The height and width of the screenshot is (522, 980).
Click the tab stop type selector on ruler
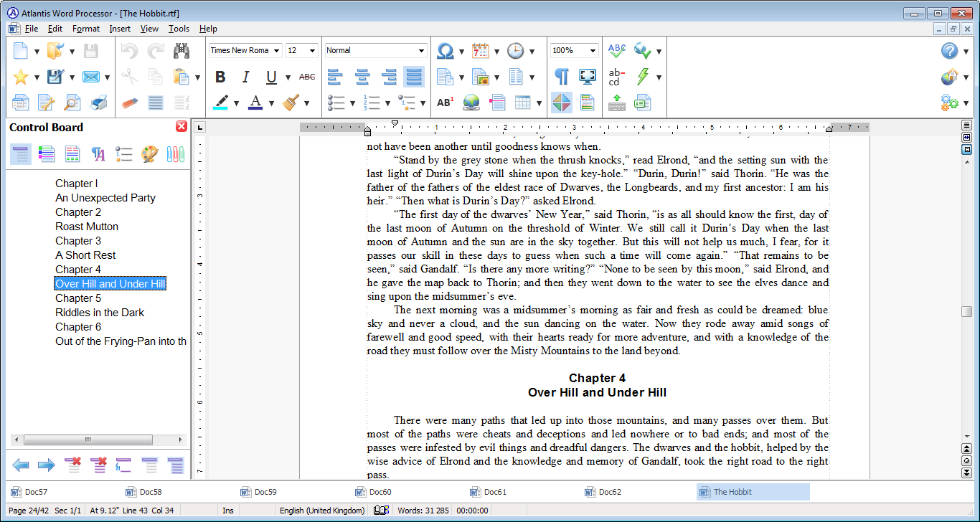200,128
